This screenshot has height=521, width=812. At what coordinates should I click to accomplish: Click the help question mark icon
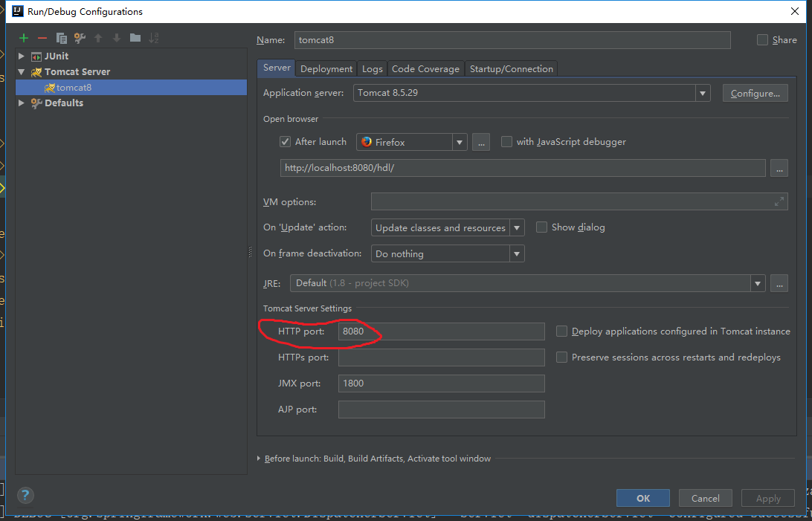(25, 496)
